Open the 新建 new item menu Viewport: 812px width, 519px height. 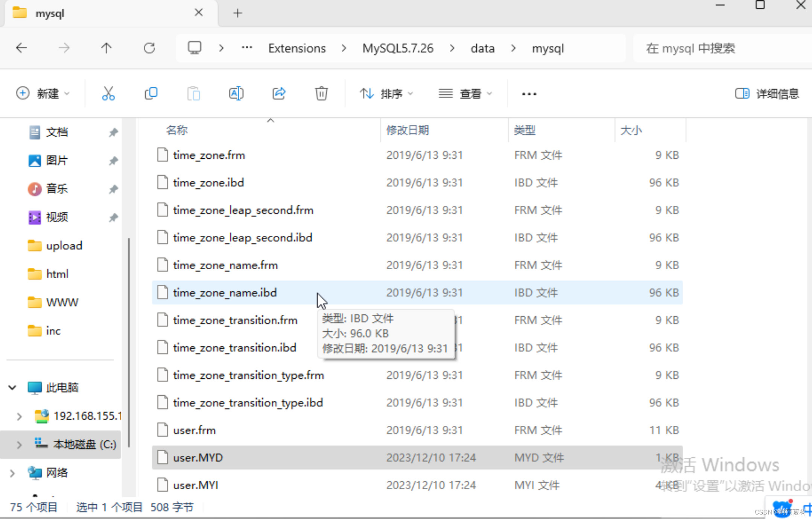click(x=43, y=93)
